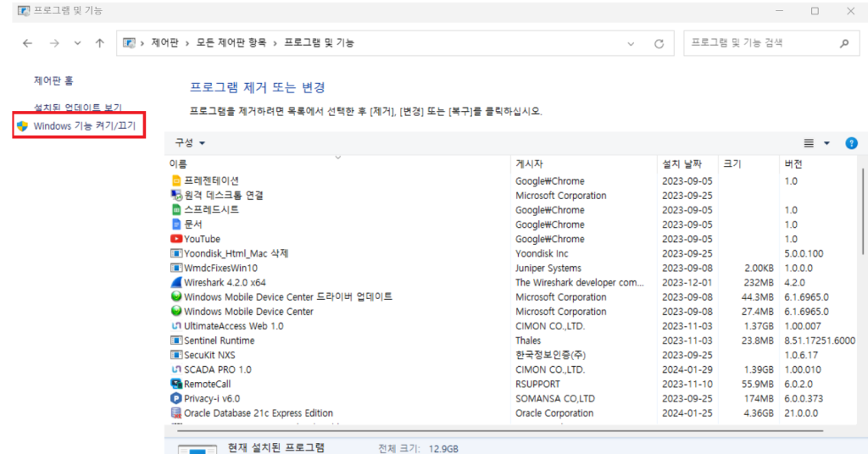Click the 문서 blue document icon

[176, 224]
